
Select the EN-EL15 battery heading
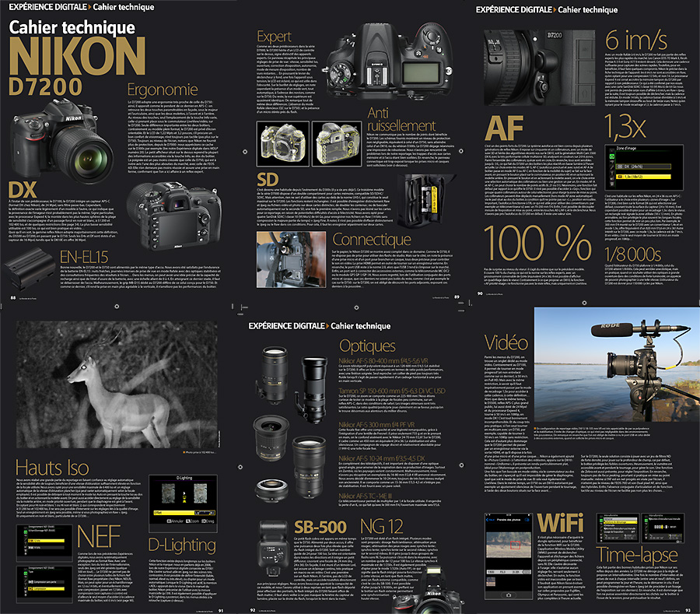point(84,258)
